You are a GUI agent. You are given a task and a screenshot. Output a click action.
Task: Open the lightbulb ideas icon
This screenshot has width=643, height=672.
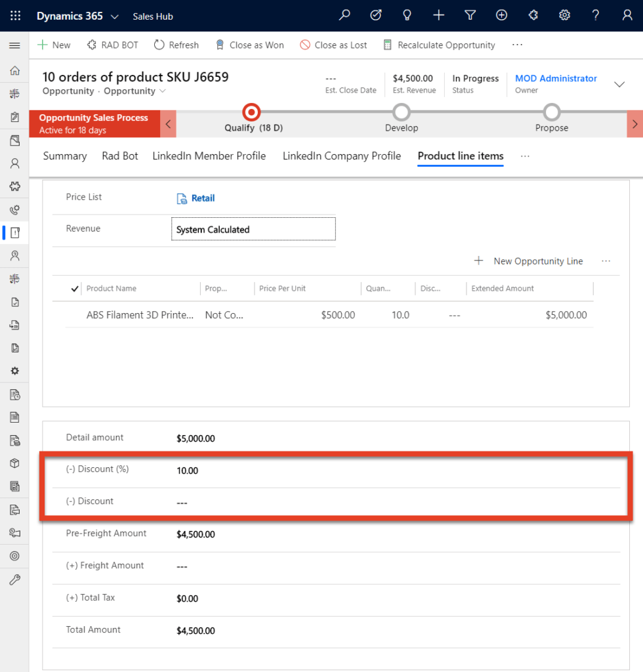click(x=407, y=15)
